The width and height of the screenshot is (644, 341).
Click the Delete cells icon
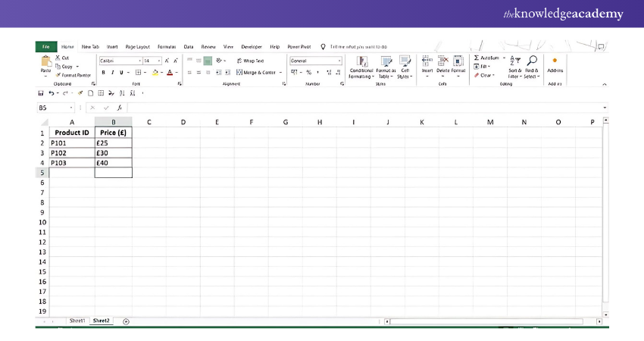443,61
